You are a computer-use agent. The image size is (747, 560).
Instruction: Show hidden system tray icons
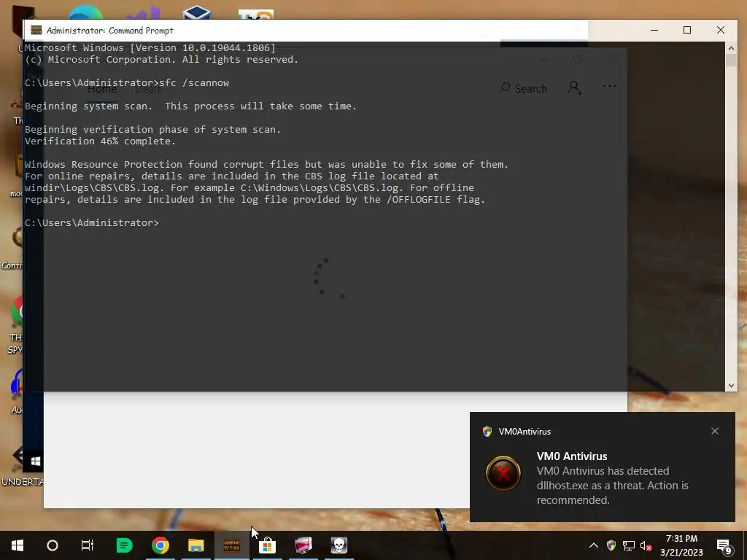[x=594, y=545]
